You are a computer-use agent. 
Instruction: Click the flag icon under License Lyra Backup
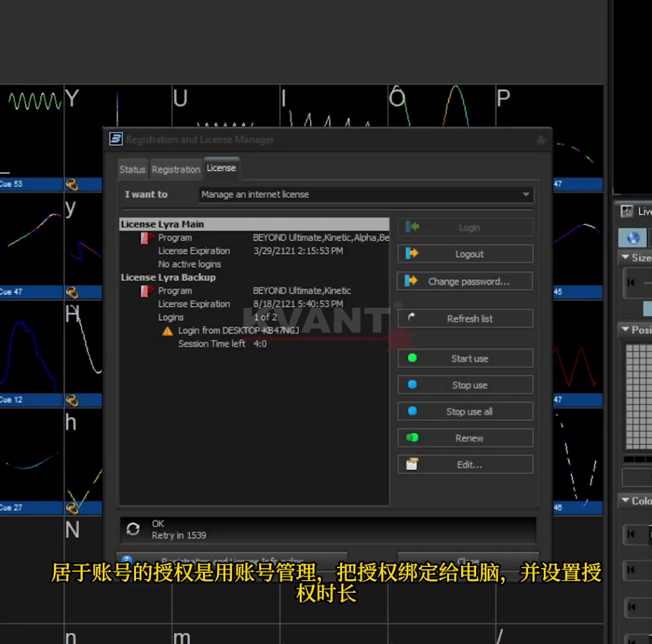pos(146,291)
